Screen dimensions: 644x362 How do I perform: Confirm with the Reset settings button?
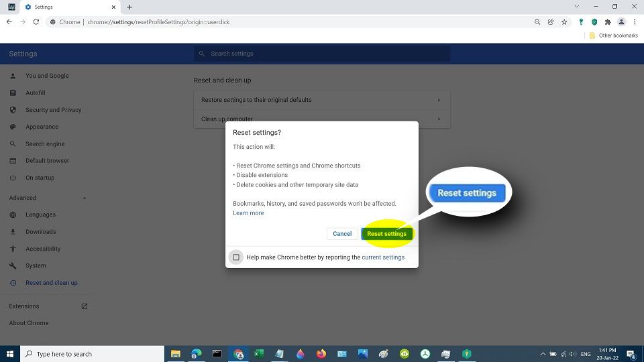(386, 234)
